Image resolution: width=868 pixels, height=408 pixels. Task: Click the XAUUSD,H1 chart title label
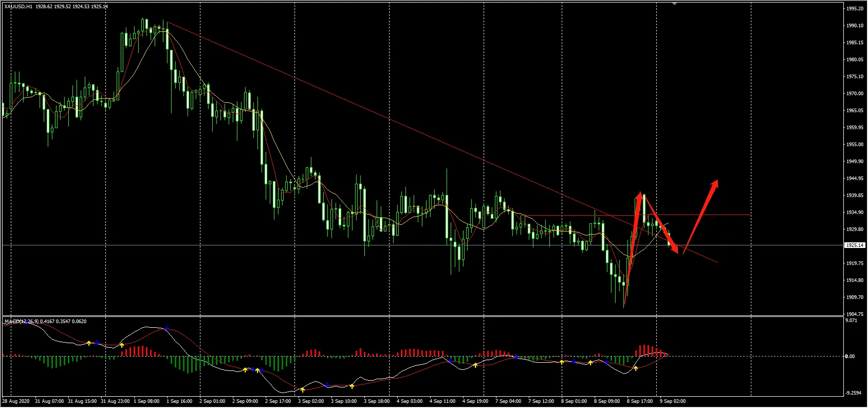coord(18,7)
